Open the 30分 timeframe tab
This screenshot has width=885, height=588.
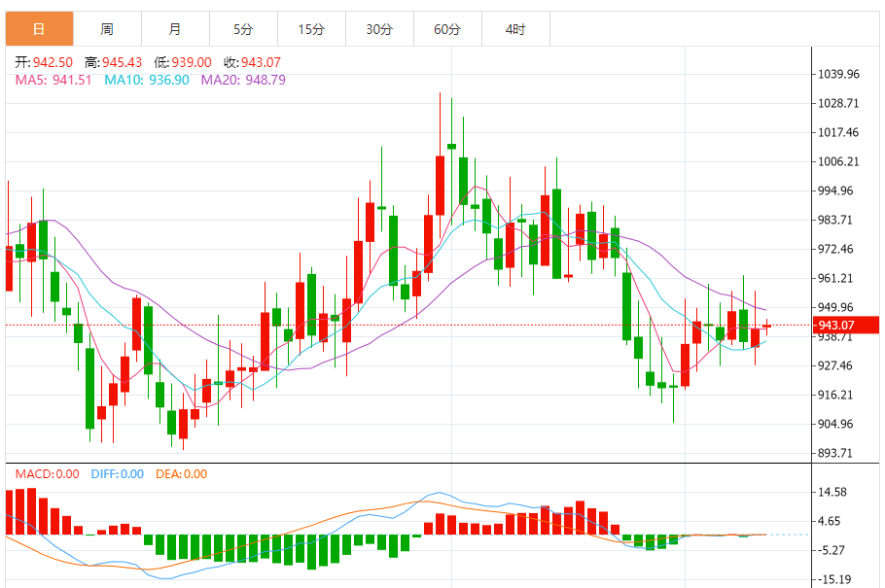(x=379, y=29)
